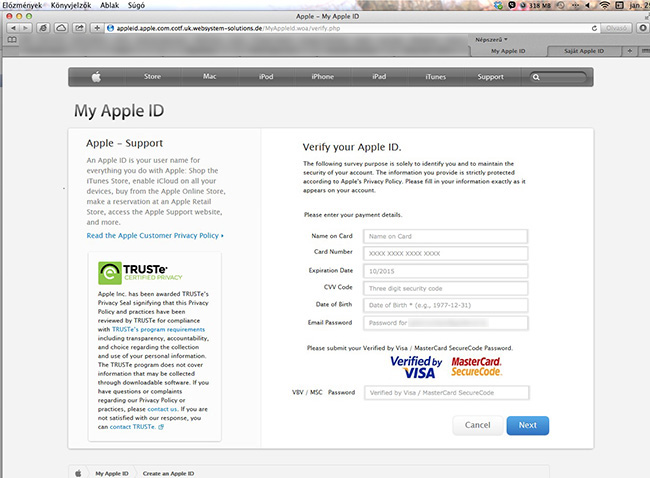This screenshot has height=478, width=650.
Task: Open Mac in the Apple navigation bar
Action: click(x=209, y=77)
